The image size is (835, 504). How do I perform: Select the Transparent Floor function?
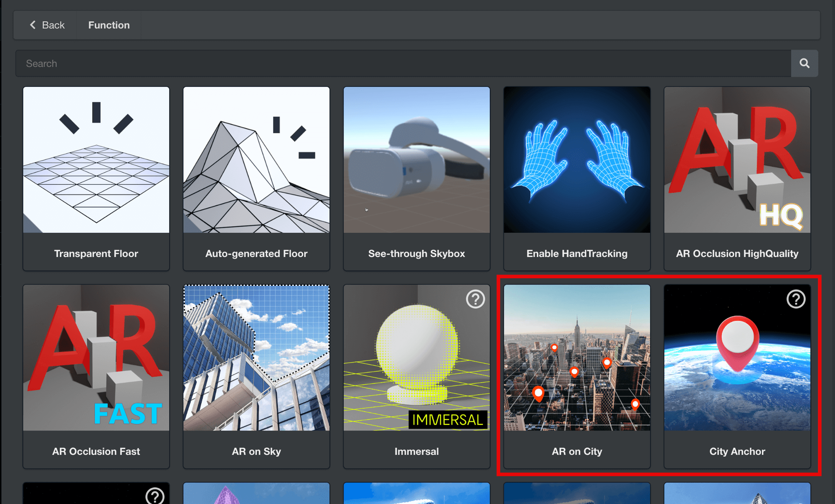tap(96, 179)
